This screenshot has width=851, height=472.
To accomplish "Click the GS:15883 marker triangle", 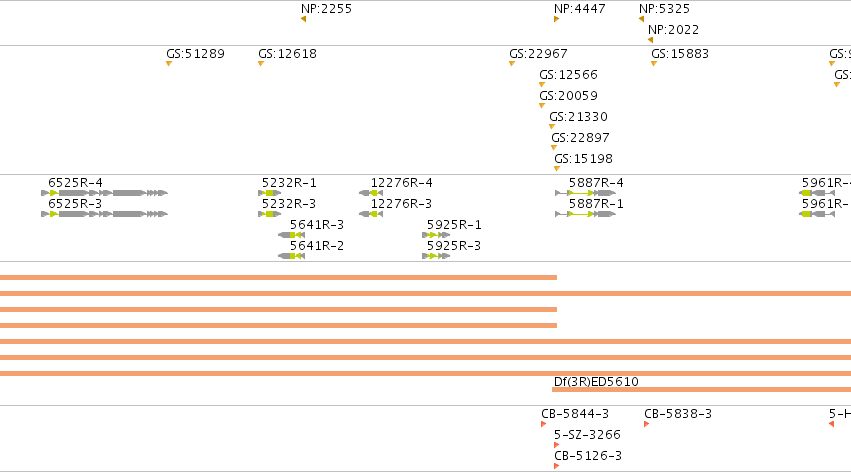I will coord(654,63).
